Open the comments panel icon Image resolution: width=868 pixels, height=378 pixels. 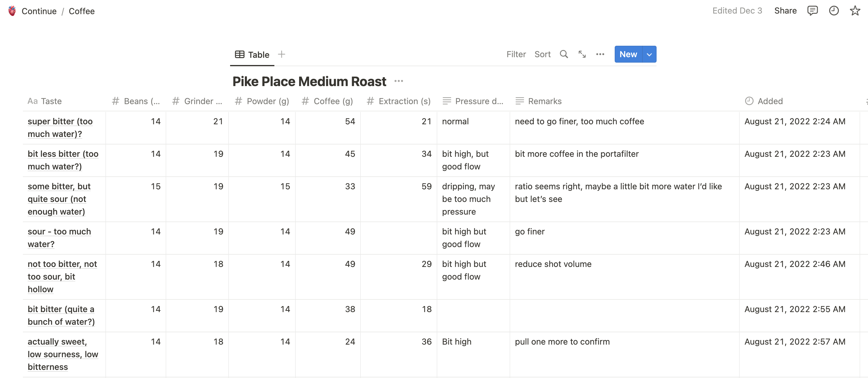(x=812, y=11)
